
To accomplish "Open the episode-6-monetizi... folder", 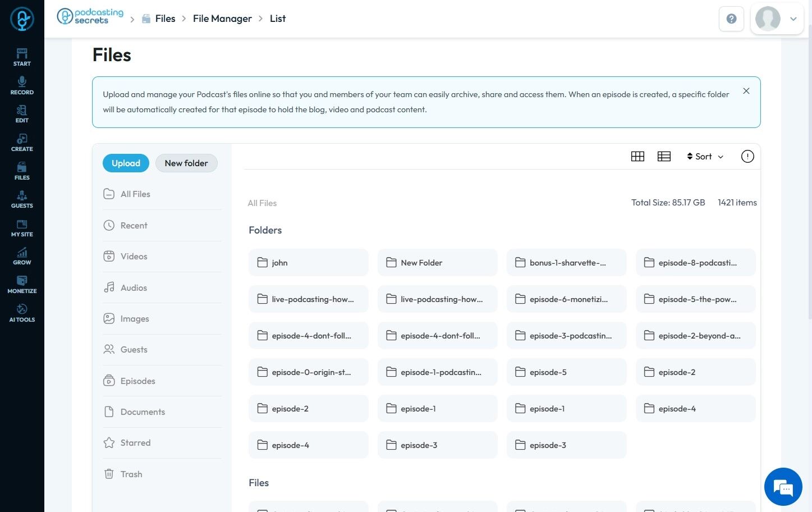I will coord(567,299).
